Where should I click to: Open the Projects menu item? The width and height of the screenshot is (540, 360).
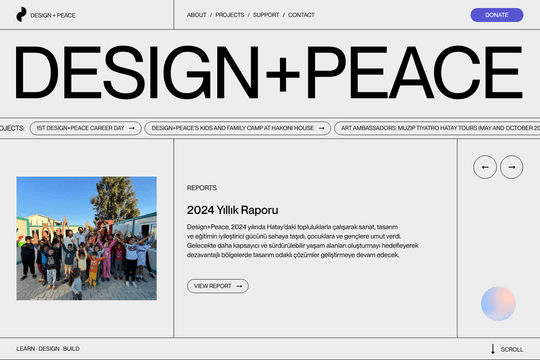[230, 15]
